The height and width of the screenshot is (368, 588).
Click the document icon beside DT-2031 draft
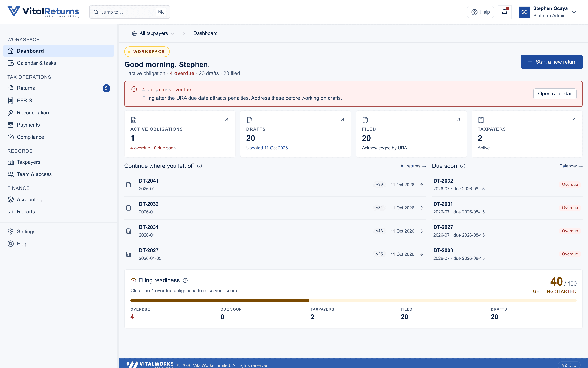click(129, 231)
